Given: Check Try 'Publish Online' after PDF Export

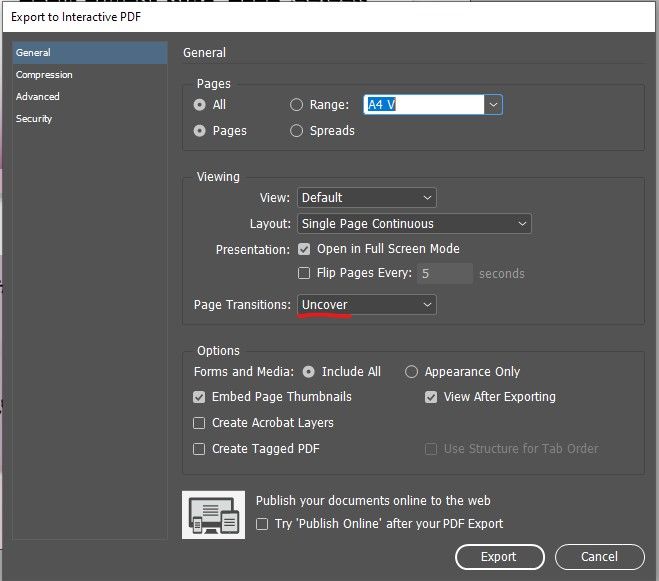Looking at the screenshot, I should click(x=262, y=524).
